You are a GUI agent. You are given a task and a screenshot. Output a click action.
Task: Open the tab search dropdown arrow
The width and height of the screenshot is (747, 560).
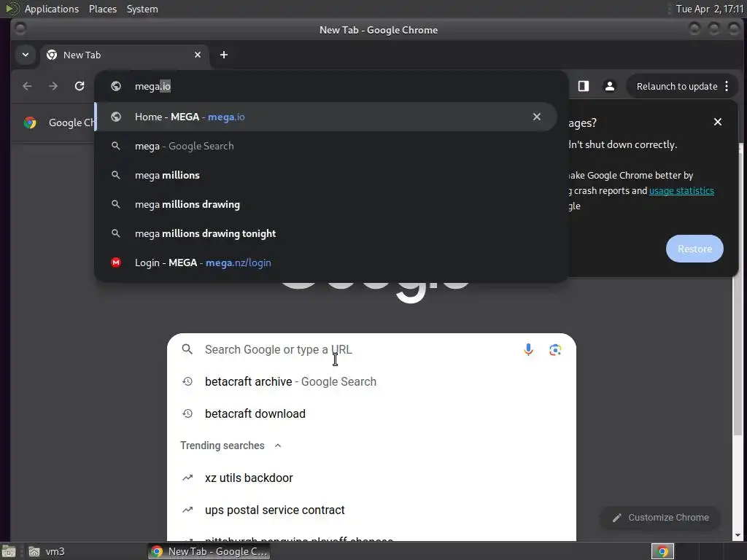[x=26, y=55]
